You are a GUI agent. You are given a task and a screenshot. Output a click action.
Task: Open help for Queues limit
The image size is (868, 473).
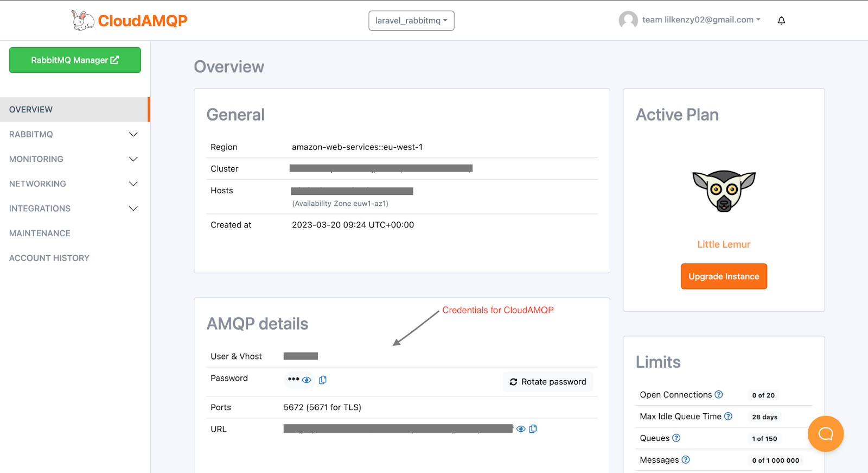pos(676,438)
